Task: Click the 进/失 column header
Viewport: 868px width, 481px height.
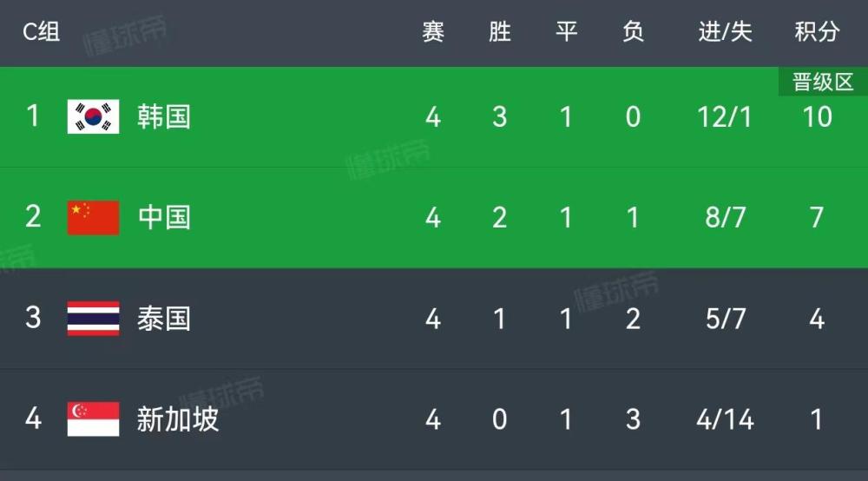Action: pyautogui.click(x=725, y=31)
